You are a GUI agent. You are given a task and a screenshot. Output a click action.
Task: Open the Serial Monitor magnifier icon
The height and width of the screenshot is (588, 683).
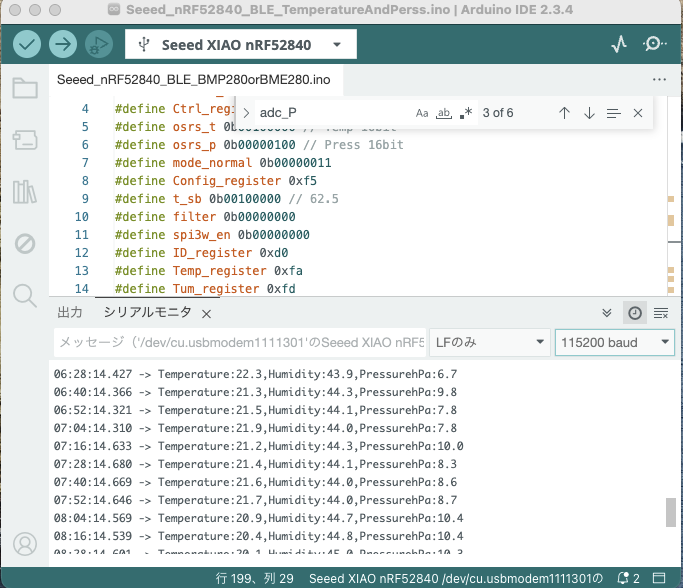(x=654, y=44)
